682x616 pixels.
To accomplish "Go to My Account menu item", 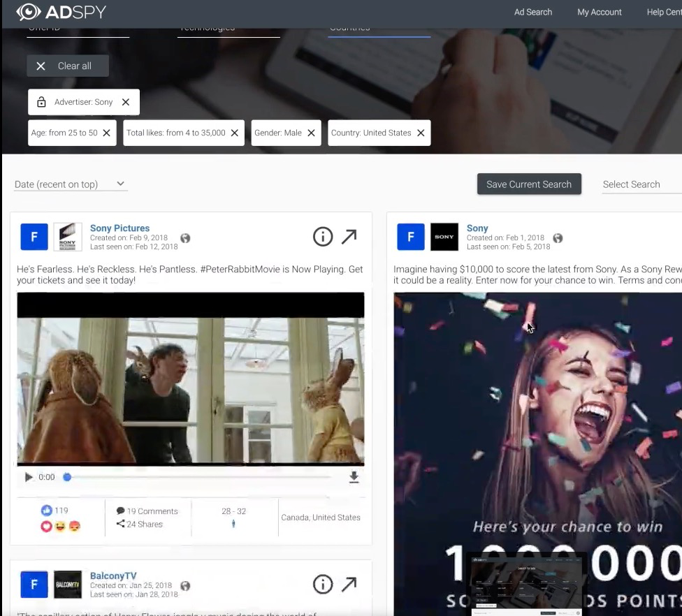I will [x=599, y=12].
